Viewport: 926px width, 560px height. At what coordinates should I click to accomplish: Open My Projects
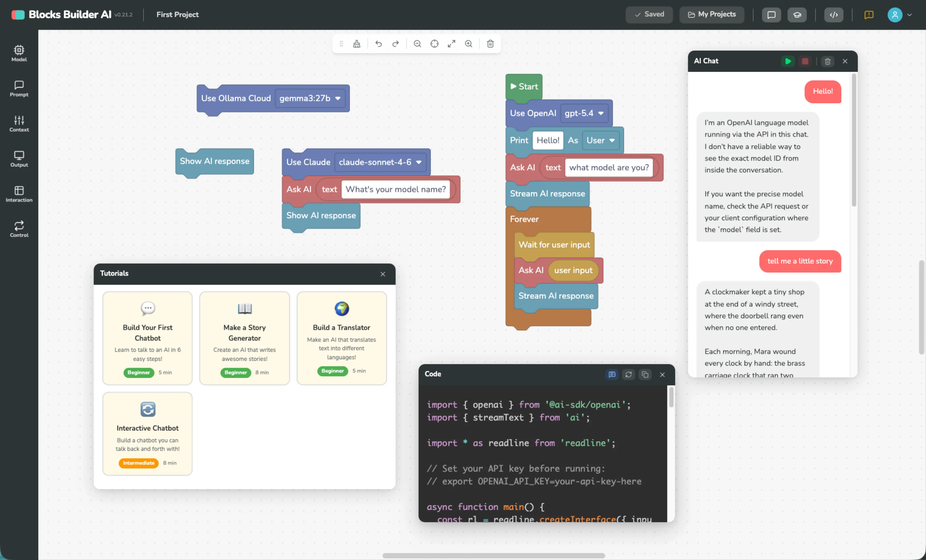711,15
